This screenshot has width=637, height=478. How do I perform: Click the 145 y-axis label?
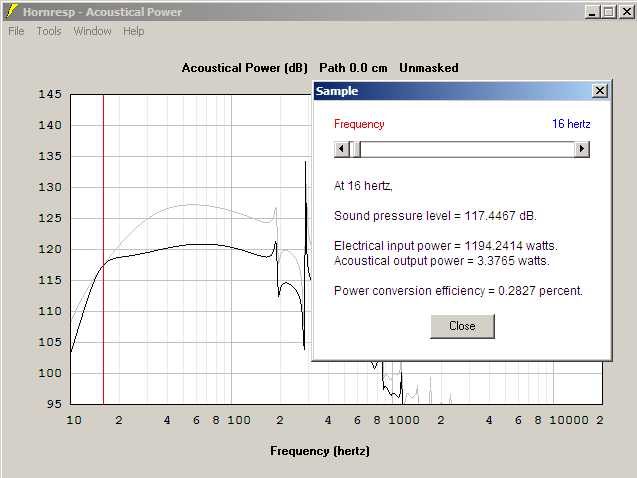tap(50, 94)
